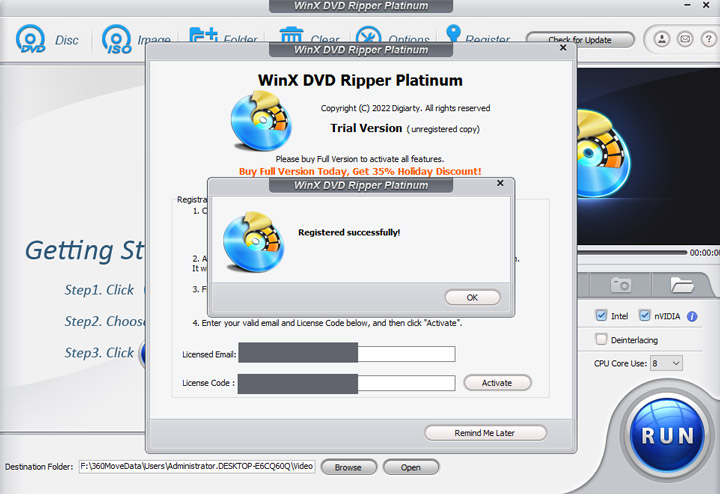Click the Destination Folder path field
720x494 pixels.
click(x=197, y=466)
